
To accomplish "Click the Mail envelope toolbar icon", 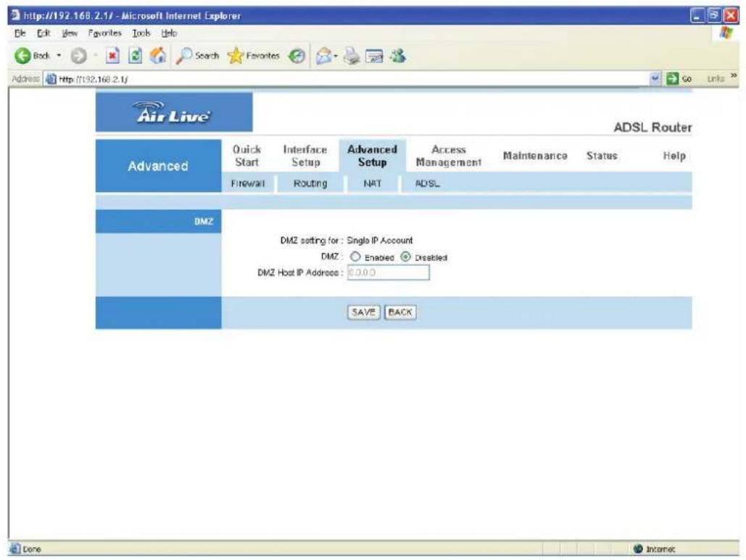I will (323, 56).
